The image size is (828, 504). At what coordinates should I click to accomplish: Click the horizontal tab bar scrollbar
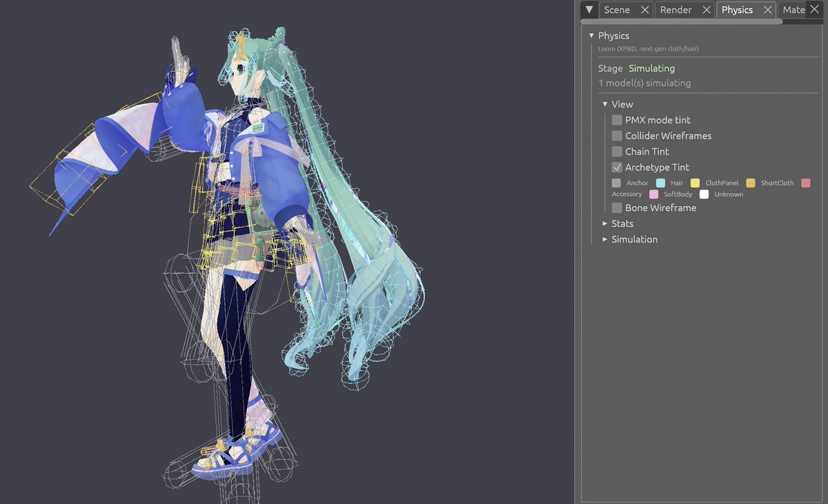click(682, 21)
